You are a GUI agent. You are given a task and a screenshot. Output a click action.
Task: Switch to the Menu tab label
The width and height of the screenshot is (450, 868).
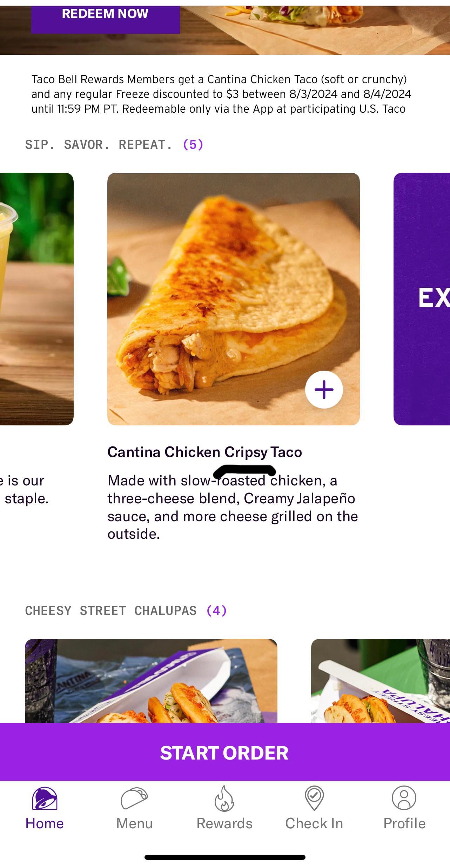134,823
